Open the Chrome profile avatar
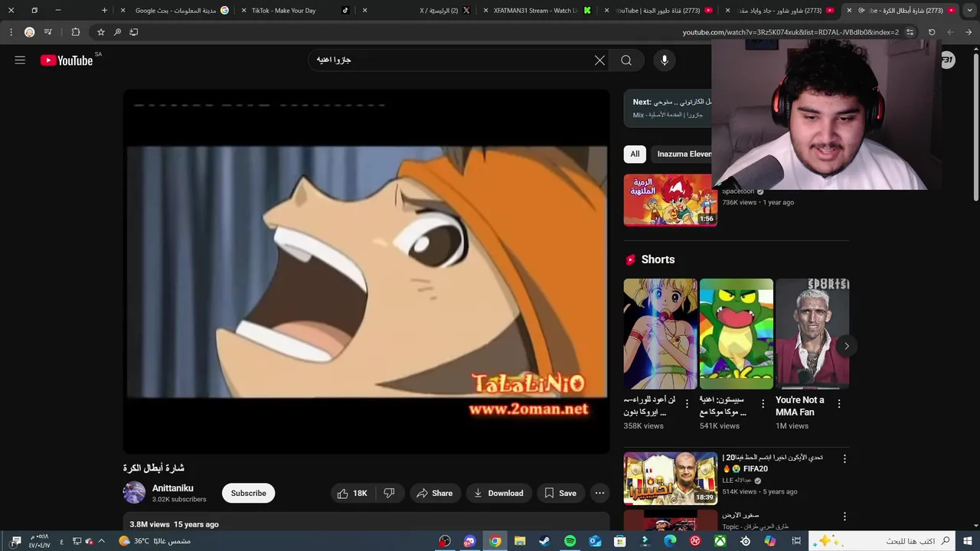 click(x=29, y=32)
